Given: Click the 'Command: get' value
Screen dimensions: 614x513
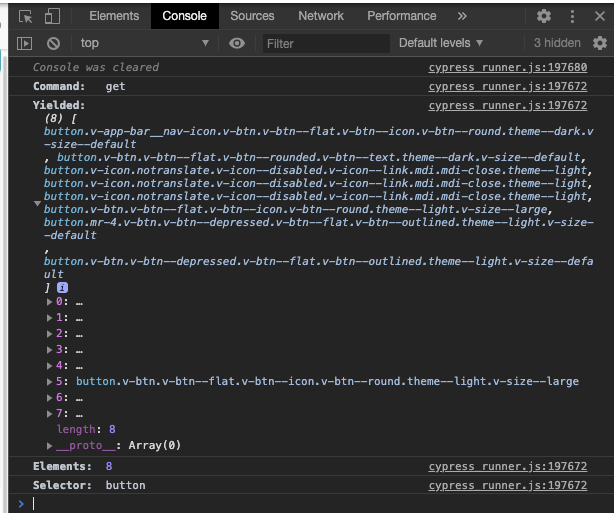Looking at the screenshot, I should coord(115,87).
